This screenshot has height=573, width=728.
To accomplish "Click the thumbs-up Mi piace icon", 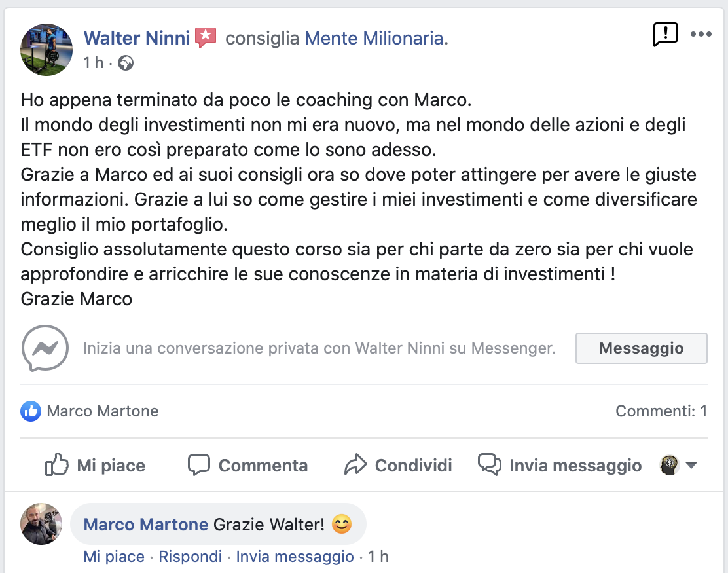I will [x=57, y=465].
